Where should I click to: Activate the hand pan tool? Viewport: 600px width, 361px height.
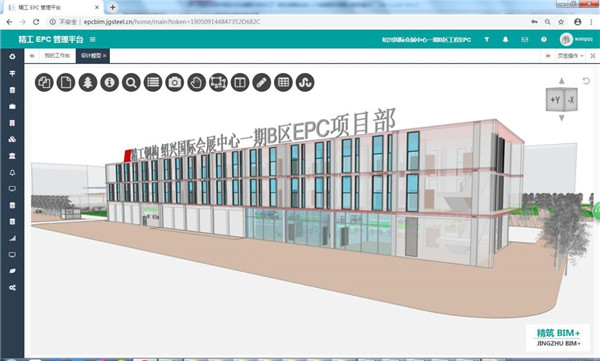tap(196, 82)
